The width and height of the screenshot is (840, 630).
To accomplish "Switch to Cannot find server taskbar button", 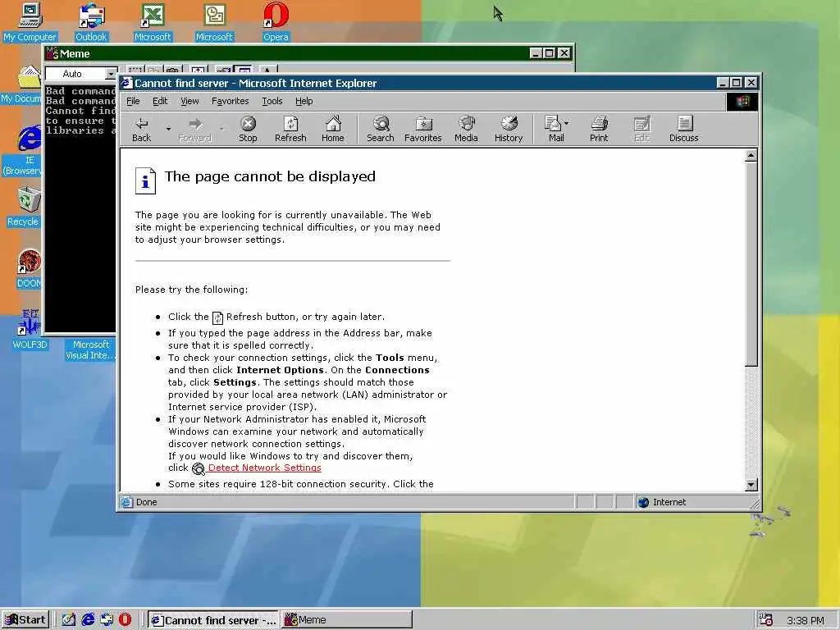I will pos(213,620).
